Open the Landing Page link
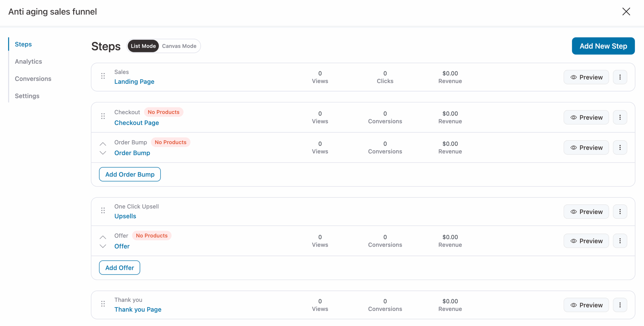This screenshot has width=644, height=326. (x=134, y=82)
